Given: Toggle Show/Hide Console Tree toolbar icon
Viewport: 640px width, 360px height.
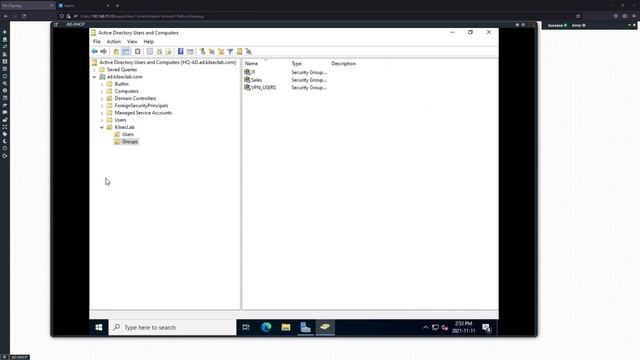Looking at the screenshot, I should (x=126, y=51).
